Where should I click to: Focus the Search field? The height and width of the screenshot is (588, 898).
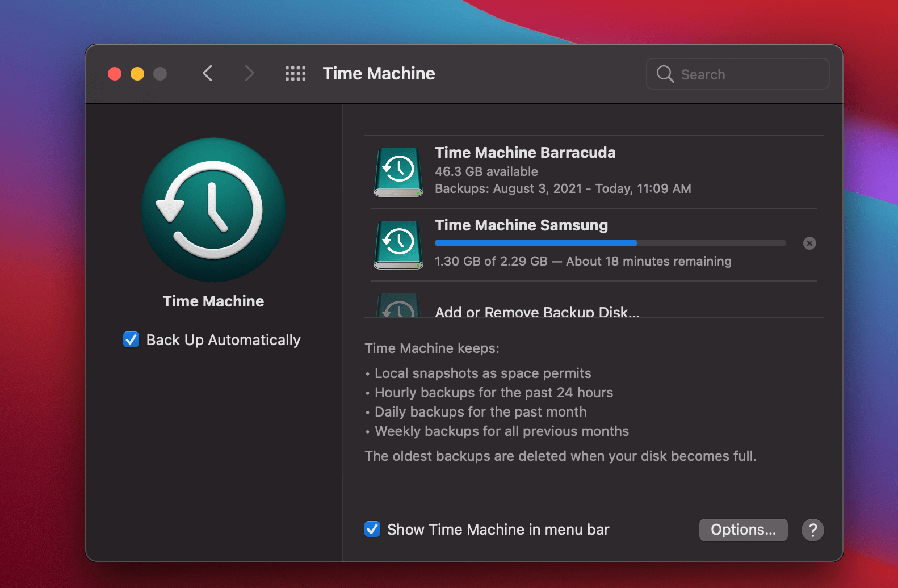click(x=737, y=74)
